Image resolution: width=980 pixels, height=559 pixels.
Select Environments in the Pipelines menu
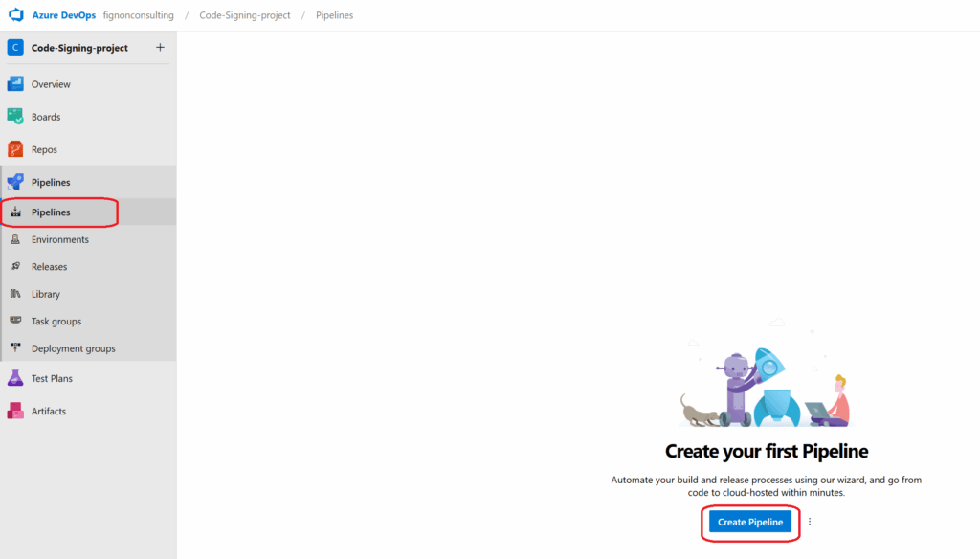point(59,239)
